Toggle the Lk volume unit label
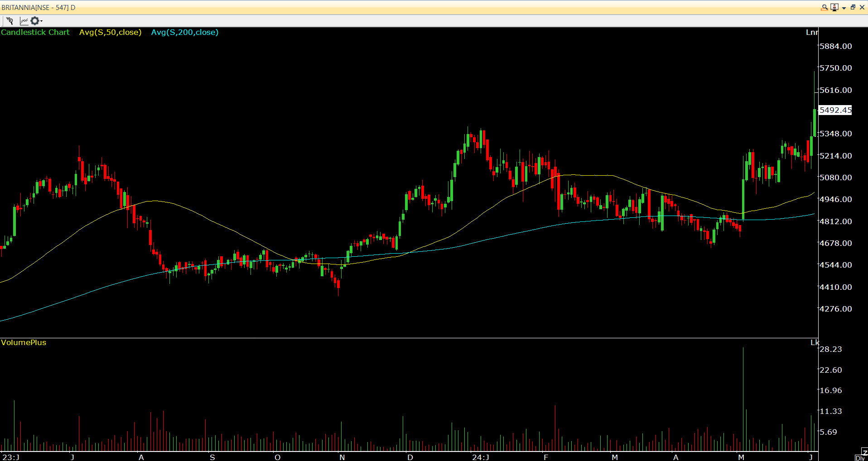This screenshot has height=461, width=868. pyautogui.click(x=814, y=342)
